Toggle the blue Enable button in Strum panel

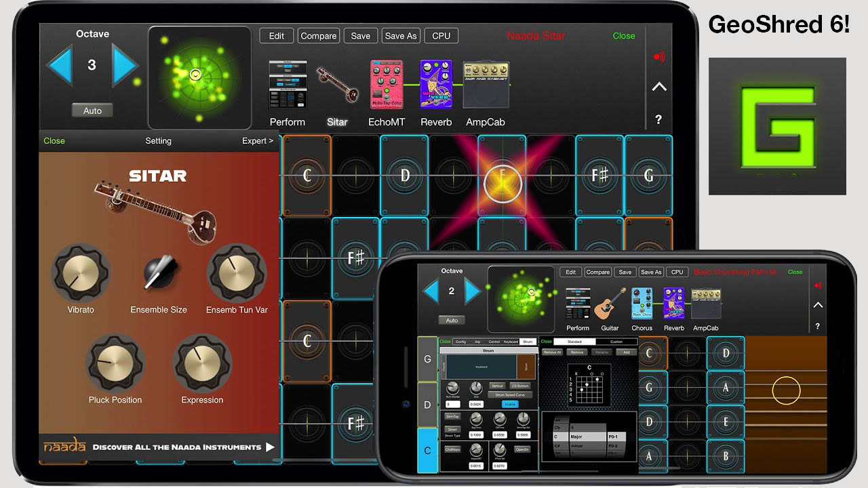tap(510, 405)
